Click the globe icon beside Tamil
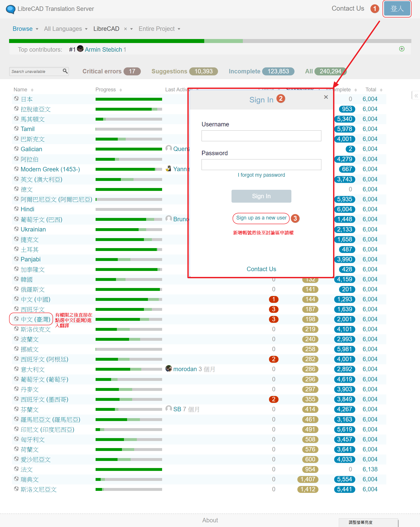This screenshot has height=527, width=420. [16, 128]
